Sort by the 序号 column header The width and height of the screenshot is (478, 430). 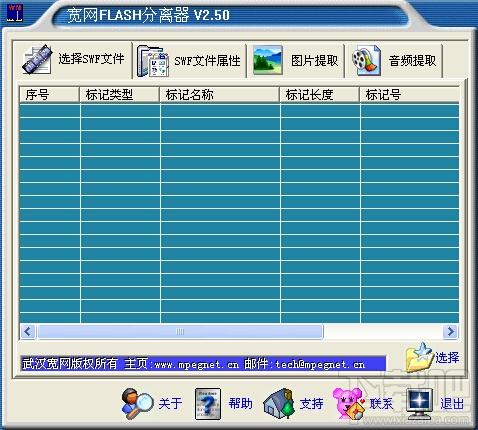point(49,95)
